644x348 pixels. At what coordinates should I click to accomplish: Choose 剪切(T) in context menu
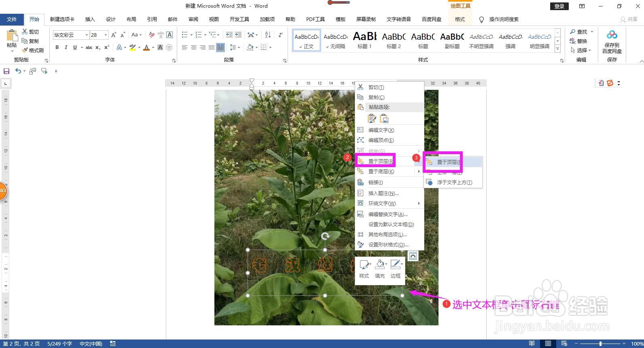[389, 87]
